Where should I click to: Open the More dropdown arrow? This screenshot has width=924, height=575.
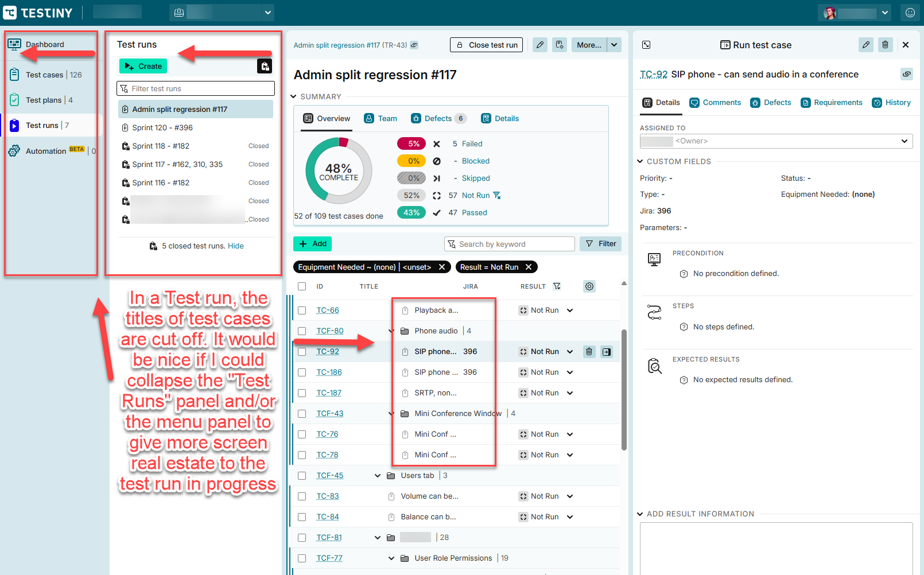615,45
